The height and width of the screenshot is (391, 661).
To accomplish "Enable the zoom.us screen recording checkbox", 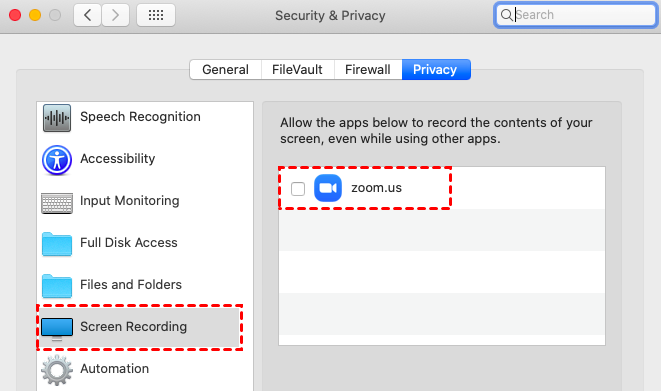I will (298, 189).
